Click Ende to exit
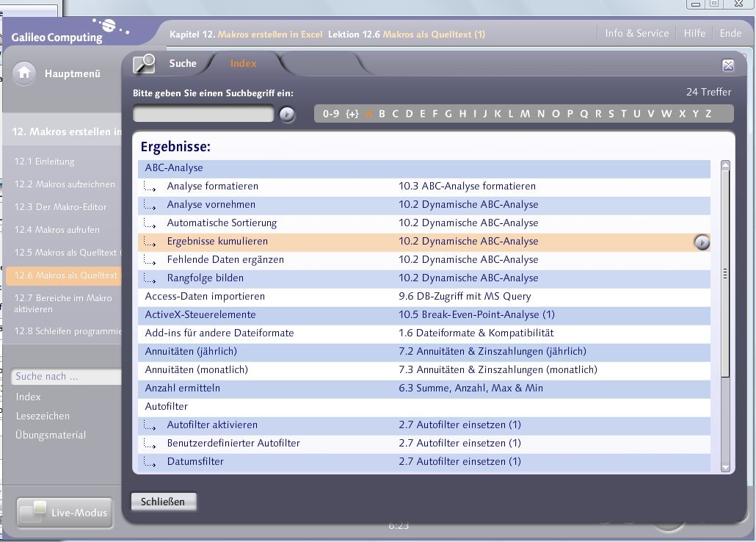The width and height of the screenshot is (756, 542). click(730, 33)
